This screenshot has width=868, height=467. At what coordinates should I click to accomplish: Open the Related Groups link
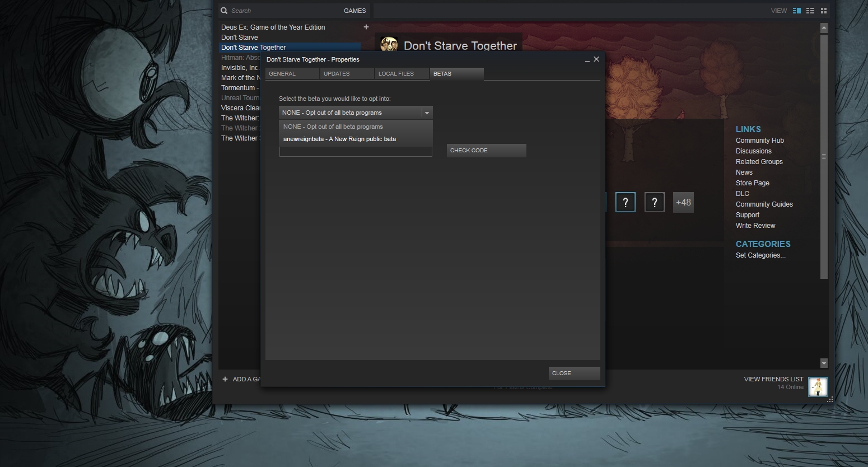pyautogui.click(x=759, y=162)
